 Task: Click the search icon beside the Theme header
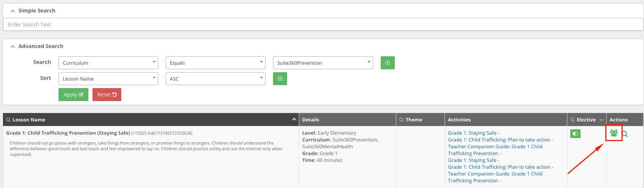coord(402,120)
